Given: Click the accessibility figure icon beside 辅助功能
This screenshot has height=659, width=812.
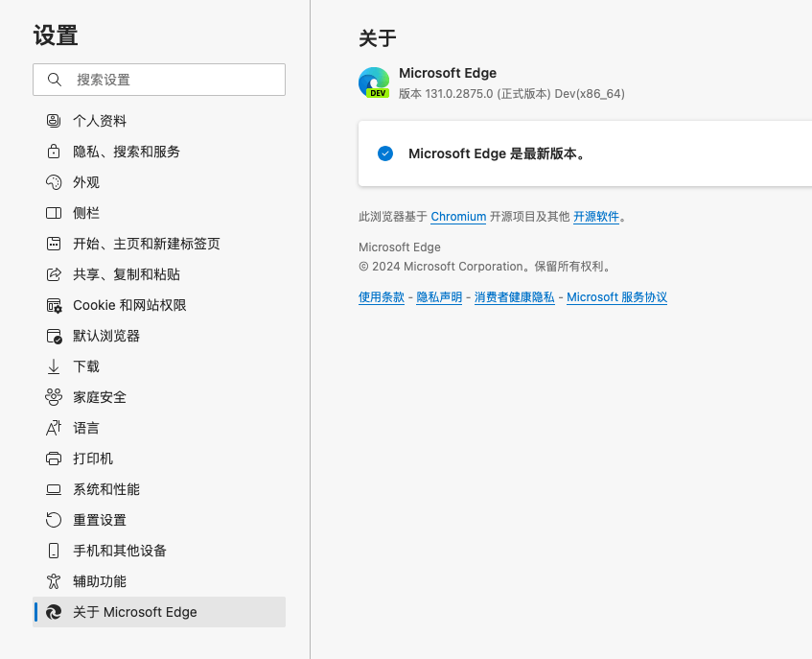Looking at the screenshot, I should click(x=54, y=581).
